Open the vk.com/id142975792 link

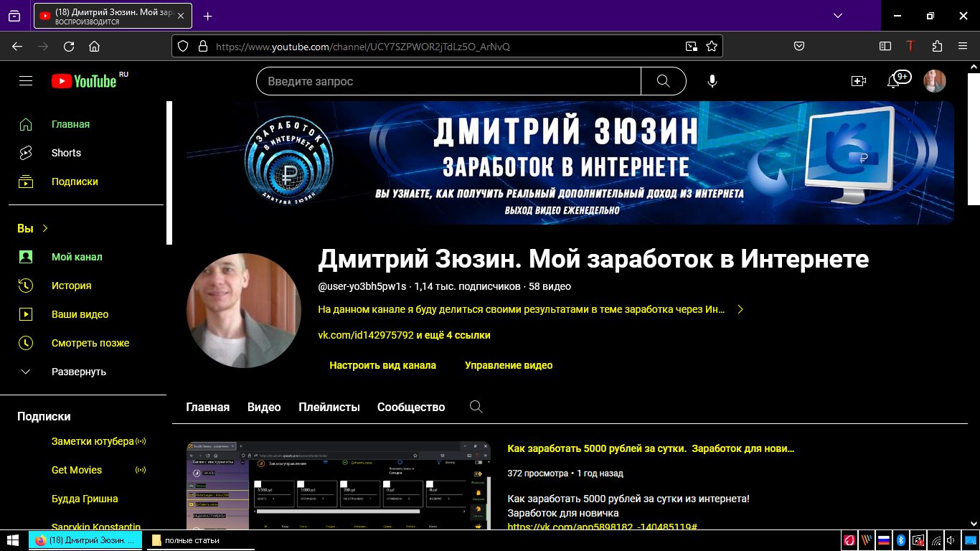(x=366, y=335)
